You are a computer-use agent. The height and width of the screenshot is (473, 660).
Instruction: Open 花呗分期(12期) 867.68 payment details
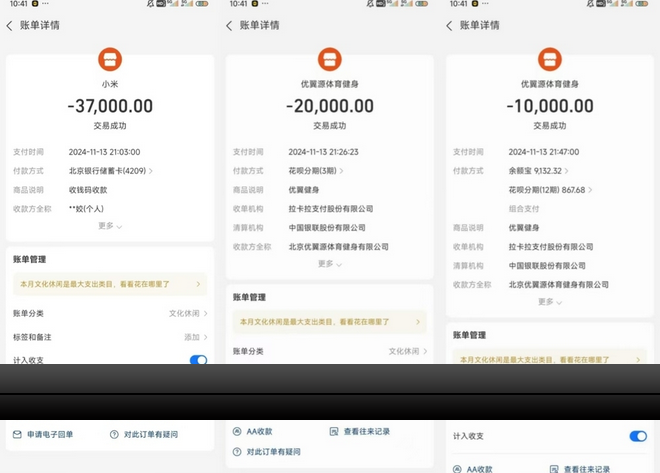click(x=550, y=190)
